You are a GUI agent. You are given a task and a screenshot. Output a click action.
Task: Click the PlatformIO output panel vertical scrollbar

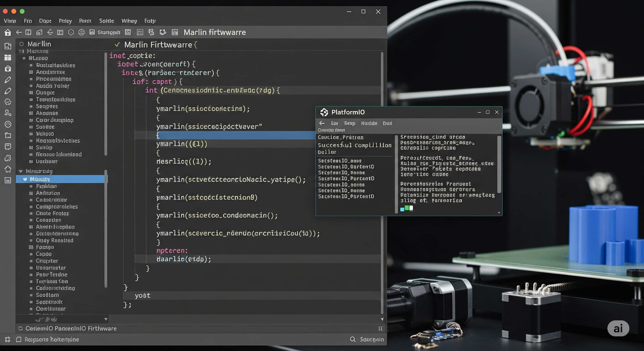[x=499, y=164]
